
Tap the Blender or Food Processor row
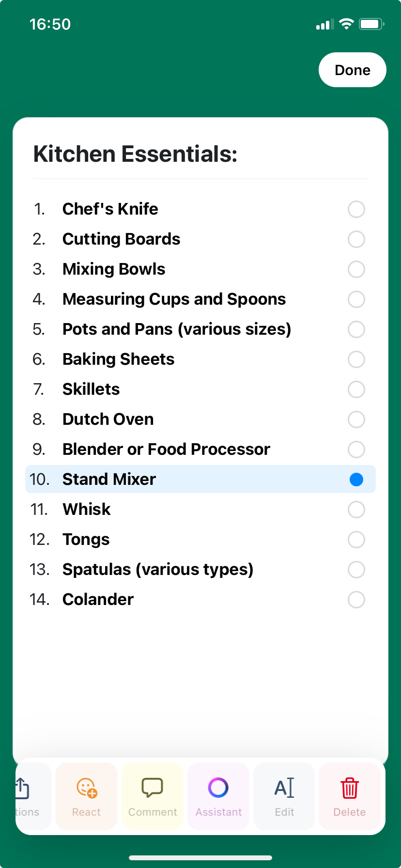point(200,449)
